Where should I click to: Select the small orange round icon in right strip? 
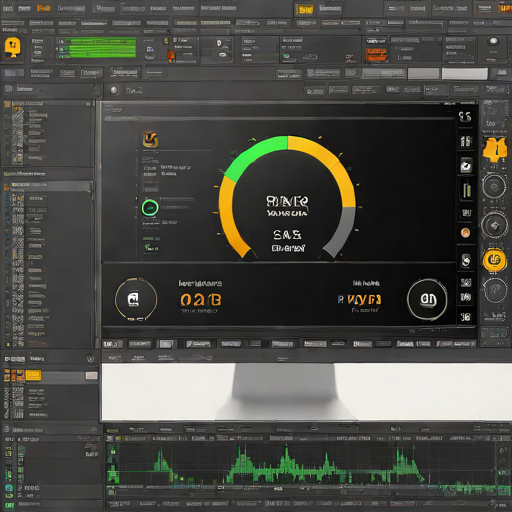pyautogui.click(x=466, y=232)
